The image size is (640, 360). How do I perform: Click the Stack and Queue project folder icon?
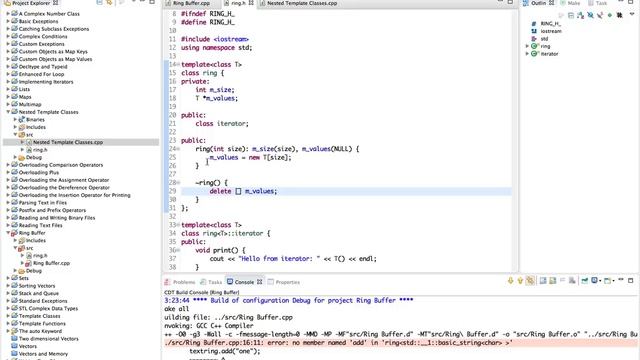point(14,293)
